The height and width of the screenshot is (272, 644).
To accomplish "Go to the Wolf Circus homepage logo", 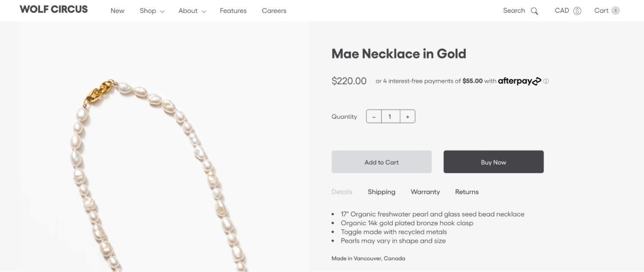I will (x=54, y=9).
